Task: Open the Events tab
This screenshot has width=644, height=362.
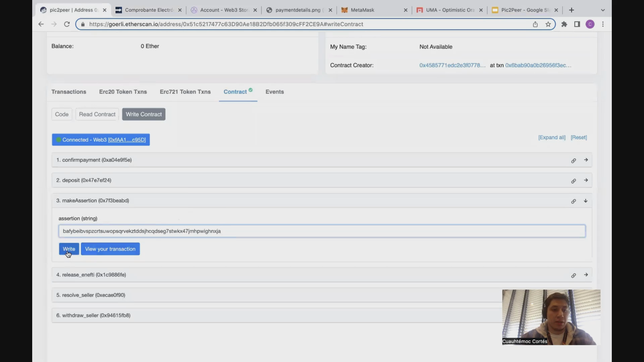Action: coord(275,92)
